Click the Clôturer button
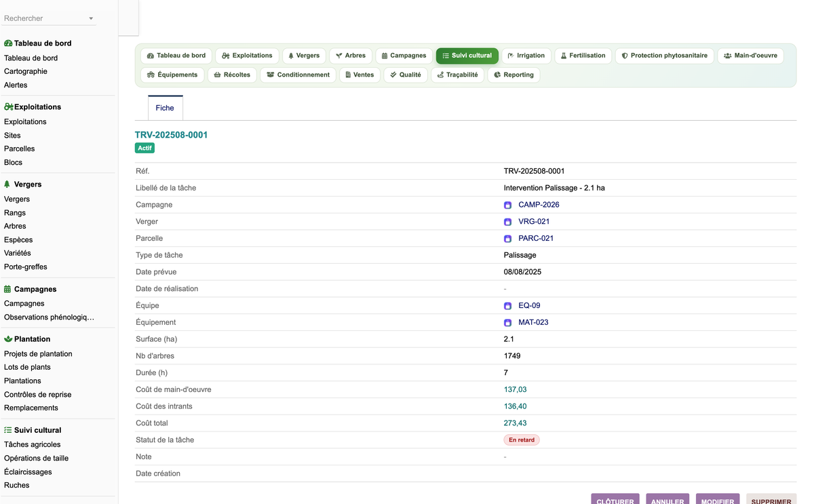Viewport: 814px width, 504px height. point(615,501)
